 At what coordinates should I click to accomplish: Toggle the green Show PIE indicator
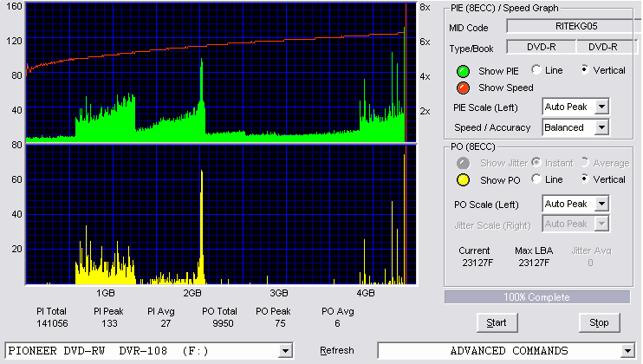[x=463, y=71]
